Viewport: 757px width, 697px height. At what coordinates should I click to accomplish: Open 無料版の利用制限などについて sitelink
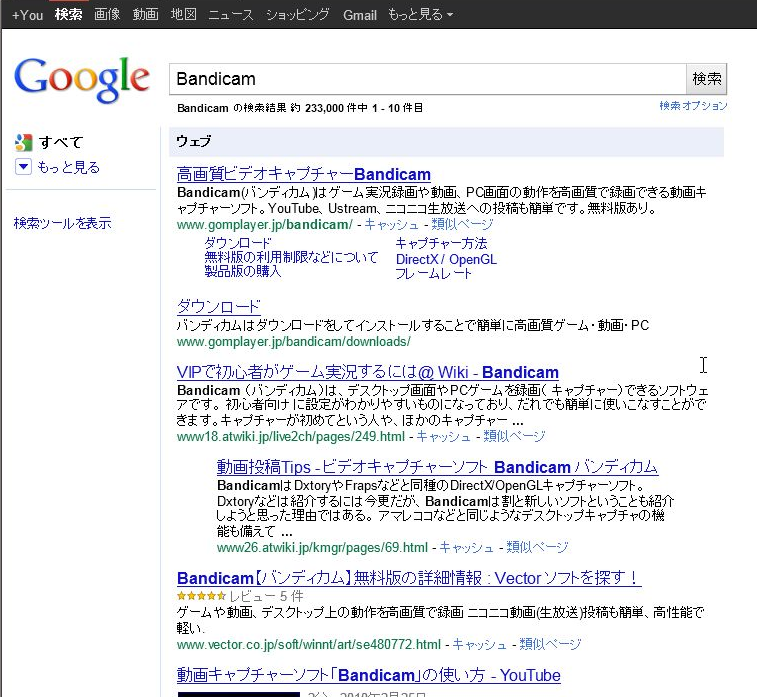(x=291, y=257)
